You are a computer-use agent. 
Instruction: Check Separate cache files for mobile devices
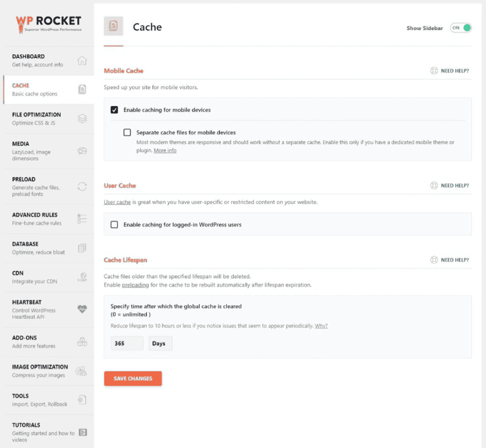click(127, 133)
